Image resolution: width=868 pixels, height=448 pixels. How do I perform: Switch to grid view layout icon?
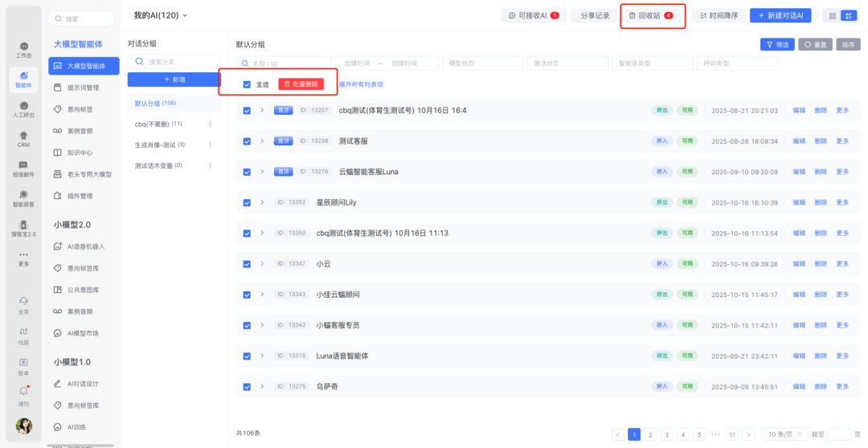(833, 15)
